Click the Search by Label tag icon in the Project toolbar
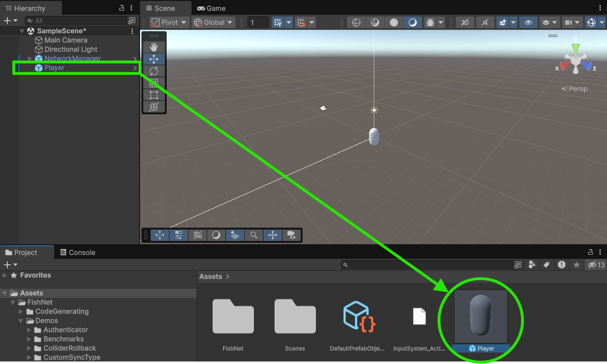This screenshot has height=364, width=607. (546, 265)
